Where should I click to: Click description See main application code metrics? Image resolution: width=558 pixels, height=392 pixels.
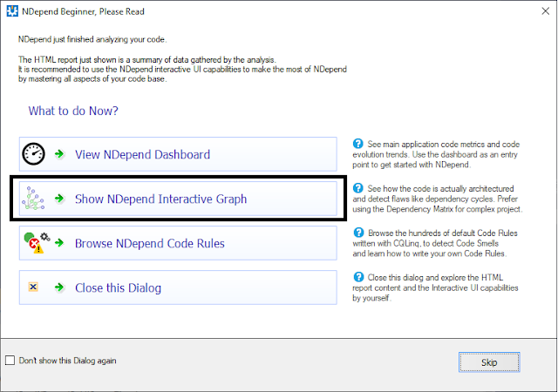[436, 154]
